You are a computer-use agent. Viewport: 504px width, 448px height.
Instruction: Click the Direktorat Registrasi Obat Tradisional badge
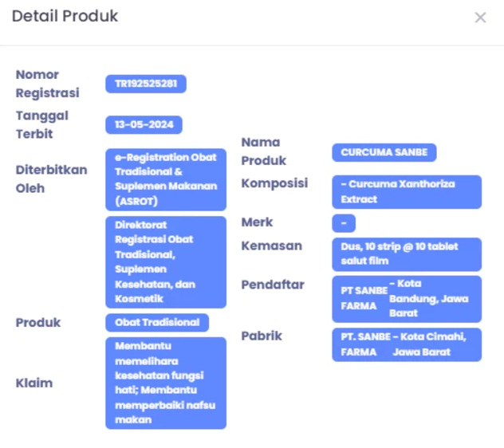tap(166, 261)
